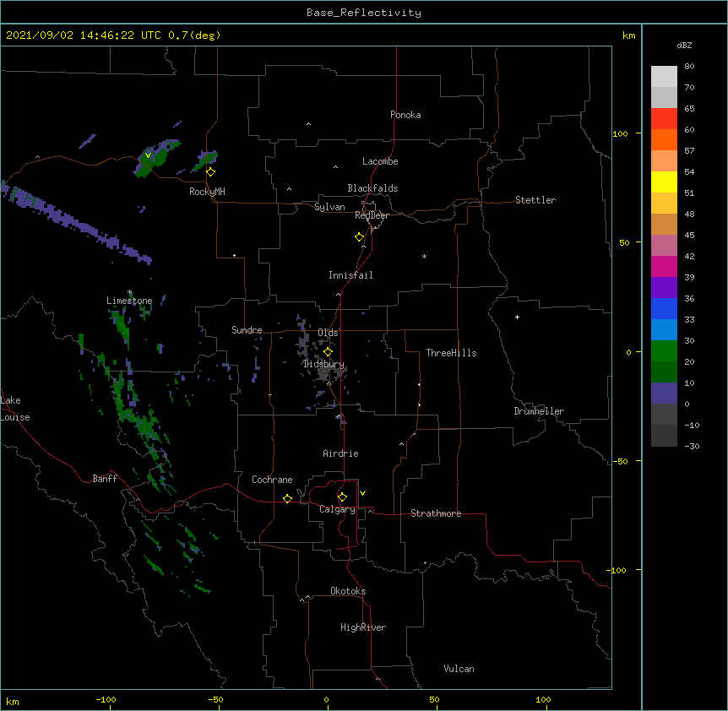Screen dimensions: 728x711
Task: Click the Ponoka map label
Action: [405, 115]
